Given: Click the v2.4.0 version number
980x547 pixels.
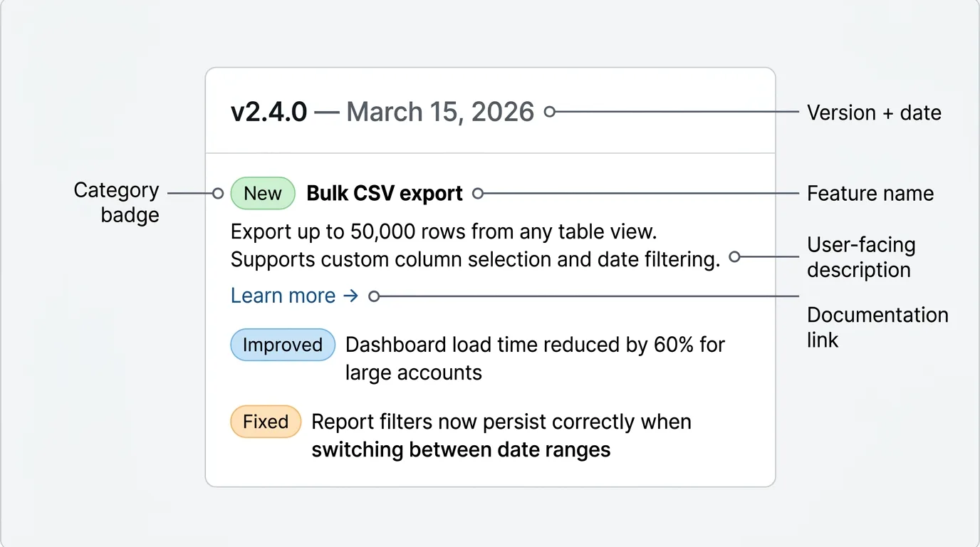Looking at the screenshot, I should click(x=269, y=113).
